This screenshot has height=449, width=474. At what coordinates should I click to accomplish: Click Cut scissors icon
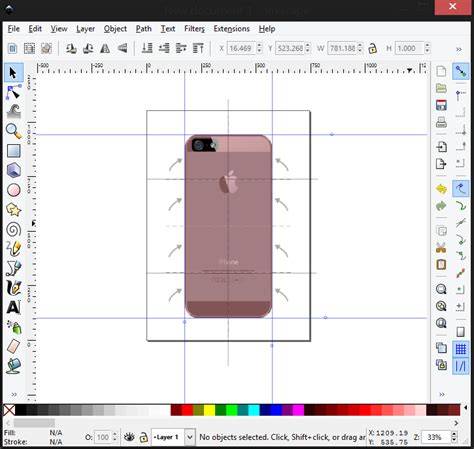441,248
